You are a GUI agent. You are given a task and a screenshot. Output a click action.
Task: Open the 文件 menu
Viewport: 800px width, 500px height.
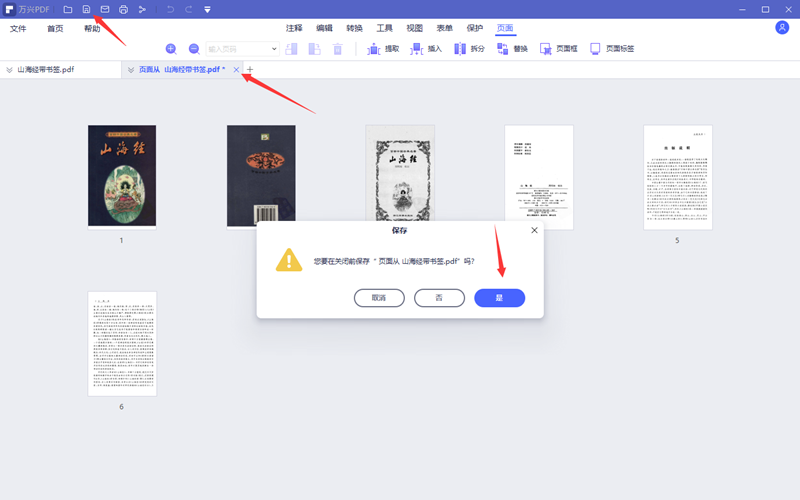tap(18, 29)
